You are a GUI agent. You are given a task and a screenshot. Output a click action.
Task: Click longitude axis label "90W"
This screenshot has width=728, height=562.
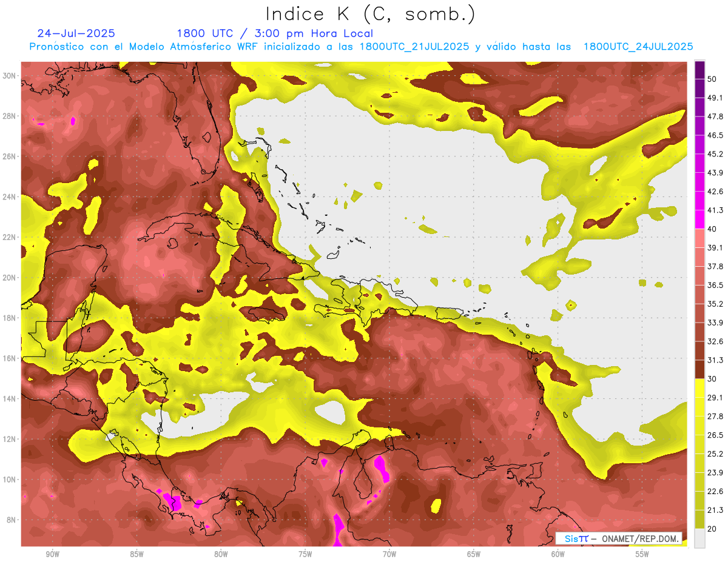(53, 554)
